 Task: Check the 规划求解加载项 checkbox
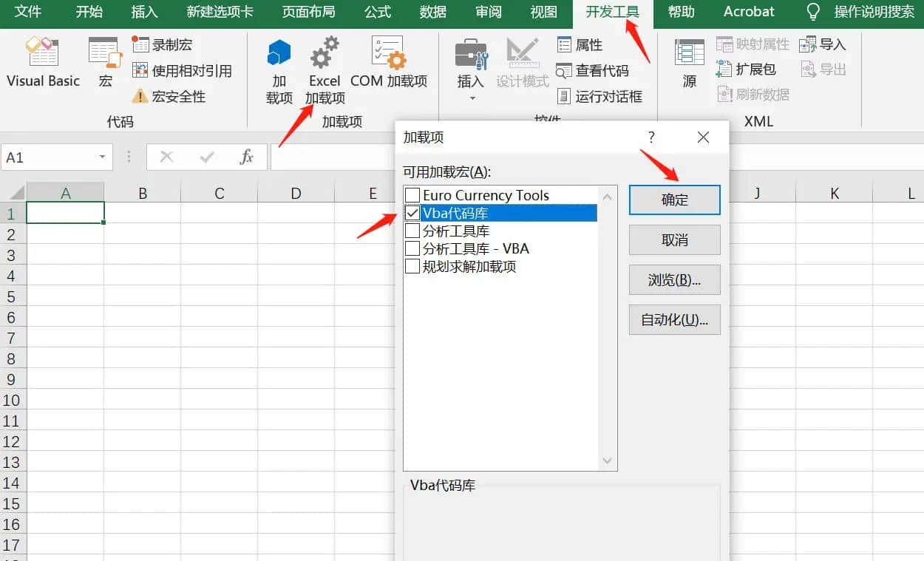click(412, 267)
